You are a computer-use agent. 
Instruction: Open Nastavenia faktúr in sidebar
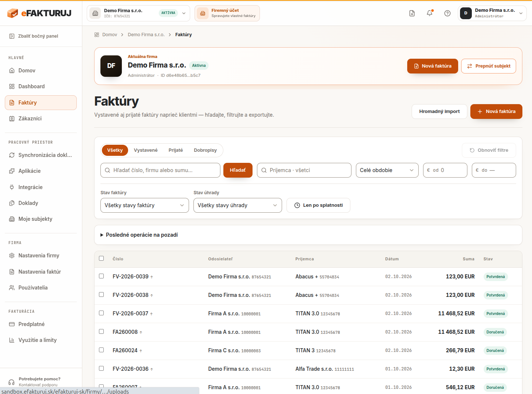coord(41,272)
